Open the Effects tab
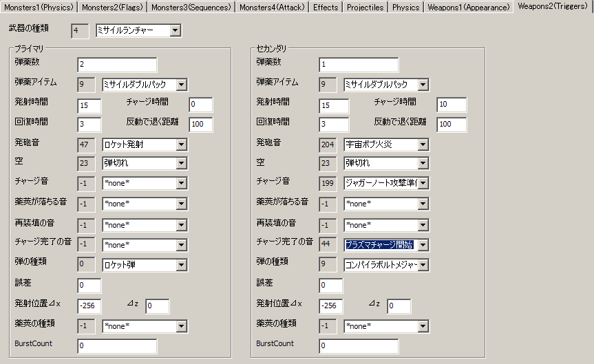Image resolution: width=594 pixels, height=364 pixels. [x=326, y=7]
